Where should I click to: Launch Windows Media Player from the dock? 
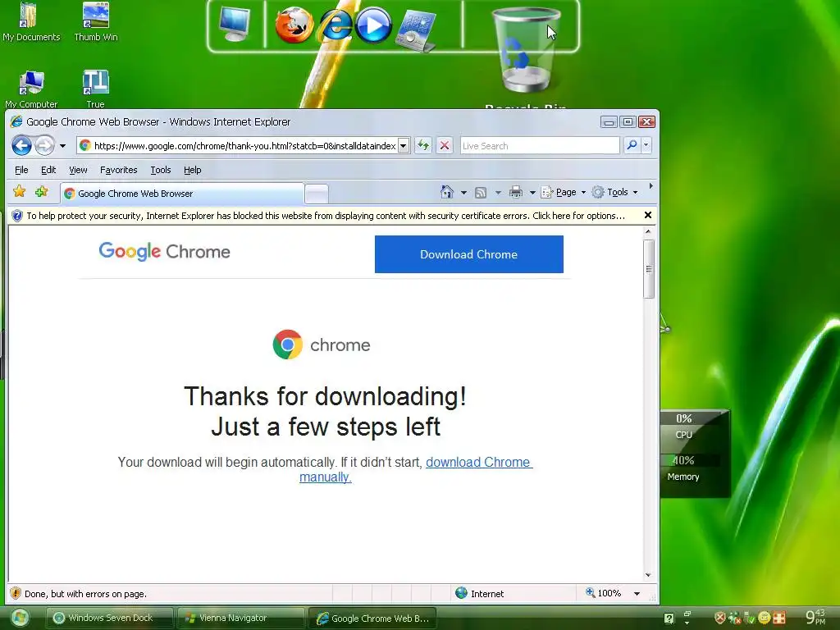tap(373, 25)
